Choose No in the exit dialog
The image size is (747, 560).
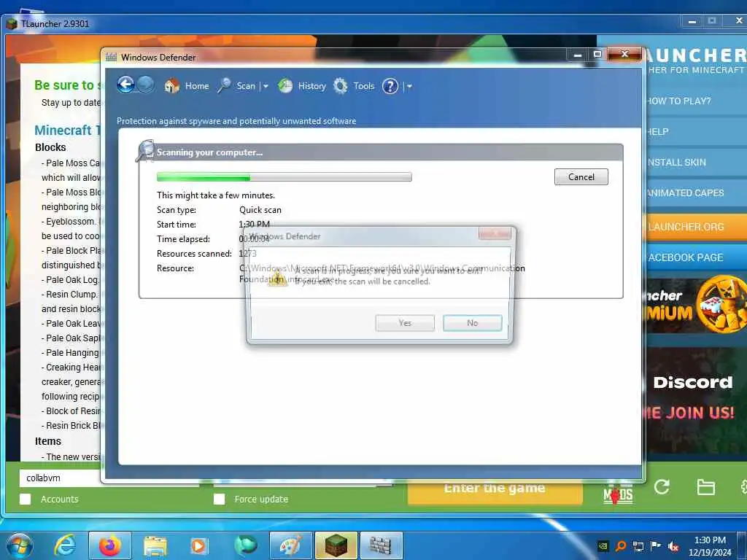pyautogui.click(x=472, y=323)
